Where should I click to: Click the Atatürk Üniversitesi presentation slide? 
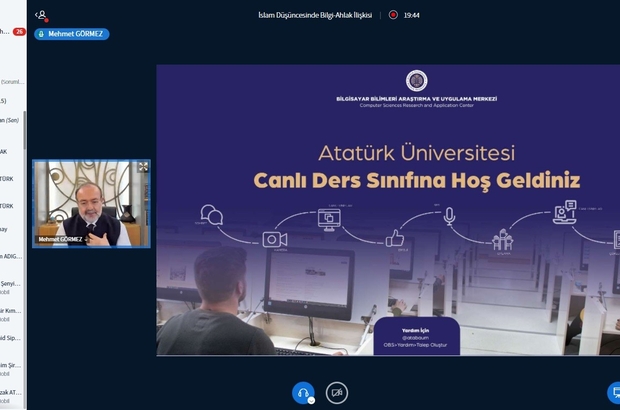[x=388, y=210]
